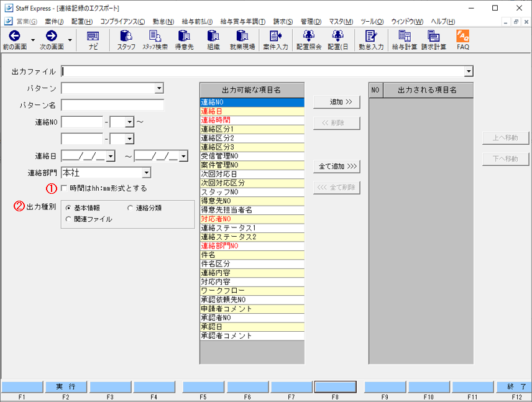Open the 連絡日 end date picker

click(183, 156)
